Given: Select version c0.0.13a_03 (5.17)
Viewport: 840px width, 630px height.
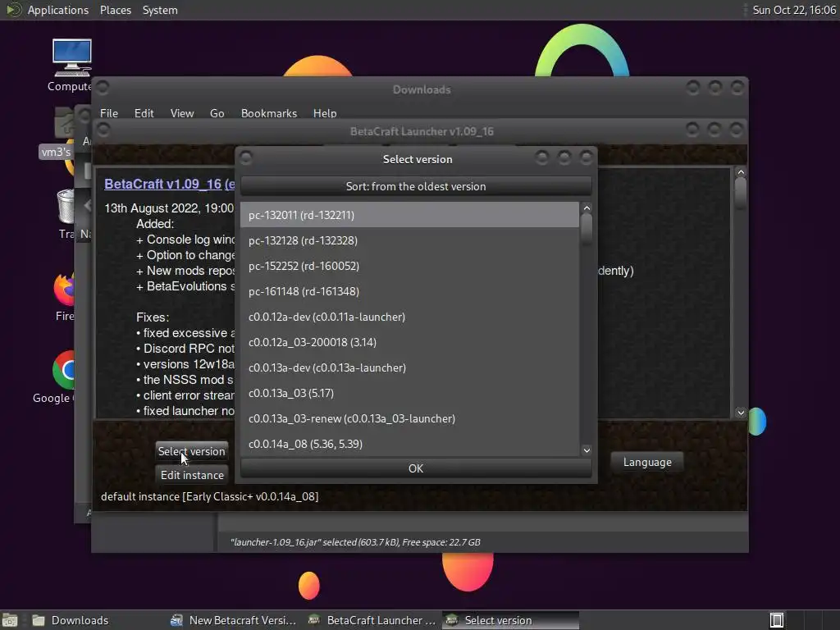Looking at the screenshot, I should click(x=409, y=393).
